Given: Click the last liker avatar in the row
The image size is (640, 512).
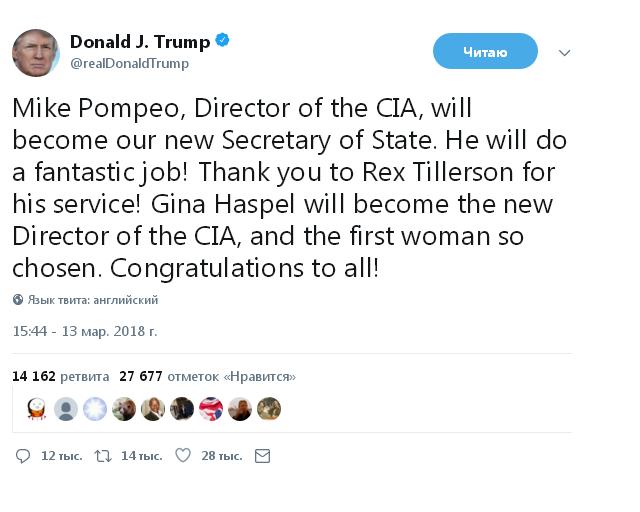Looking at the screenshot, I should click(x=269, y=408).
